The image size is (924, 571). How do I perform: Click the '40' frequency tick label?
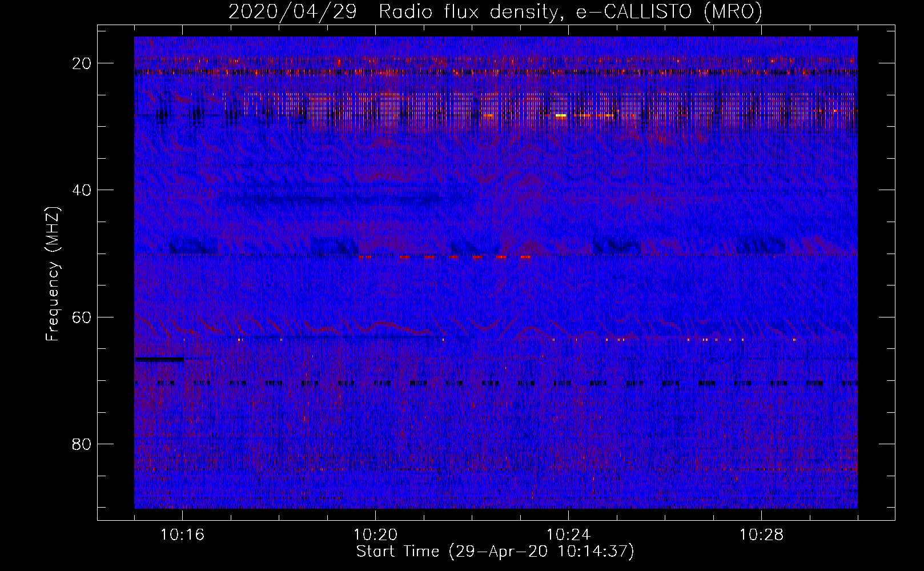[x=82, y=190]
